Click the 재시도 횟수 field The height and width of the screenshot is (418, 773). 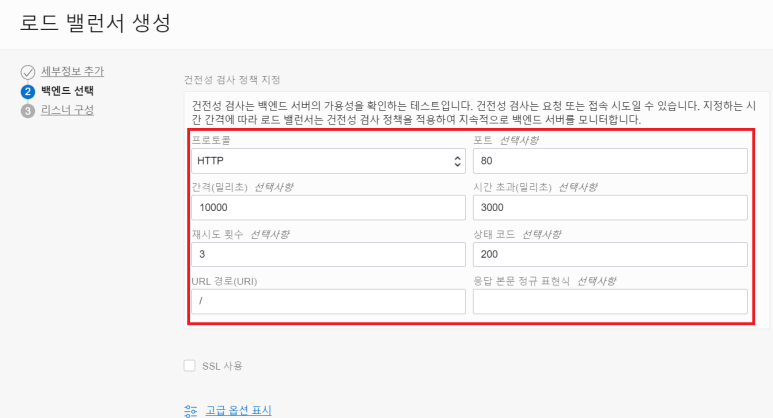pyautogui.click(x=328, y=254)
